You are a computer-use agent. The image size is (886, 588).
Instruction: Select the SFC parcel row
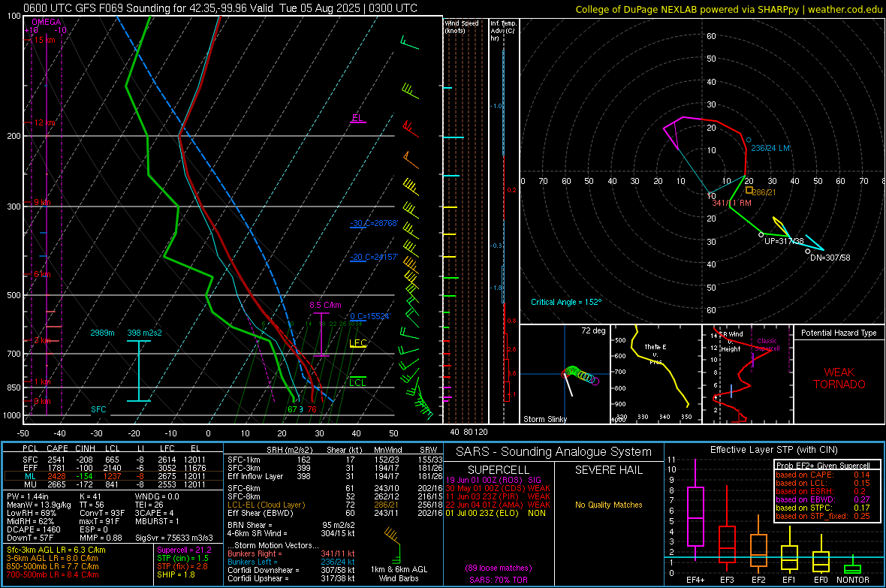(x=113, y=460)
